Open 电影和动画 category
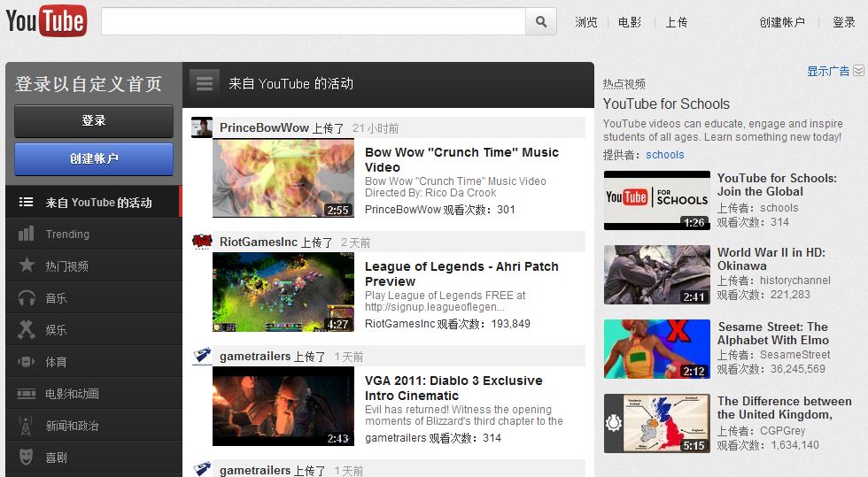Screen dimensions: 868x477 point(94,394)
